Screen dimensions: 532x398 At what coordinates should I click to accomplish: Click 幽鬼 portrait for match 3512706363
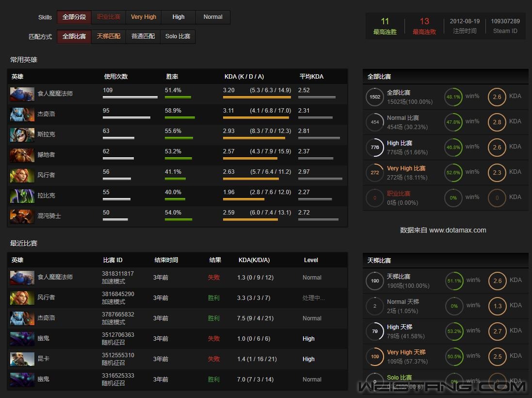click(22, 339)
